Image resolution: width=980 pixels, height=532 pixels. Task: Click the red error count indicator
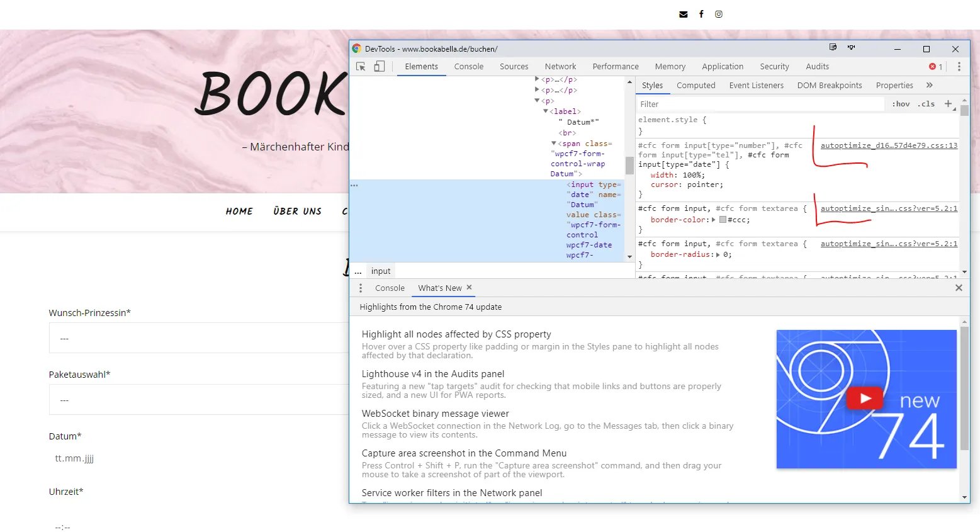(936, 67)
